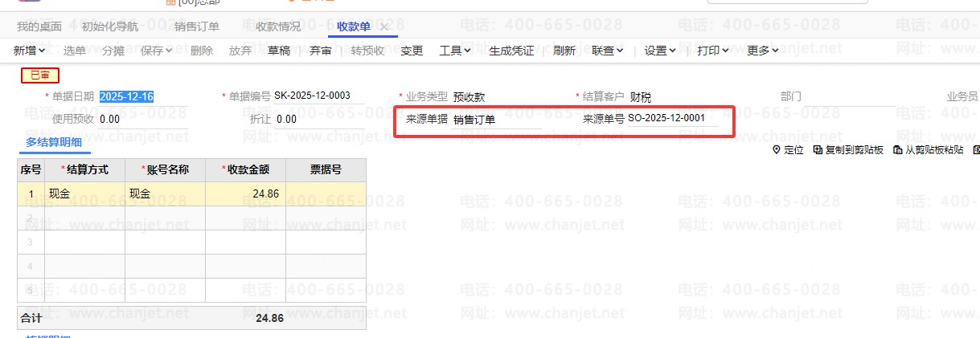Select 现金 cell under 账号名称
This screenshot has height=338, width=980.
[x=165, y=193]
